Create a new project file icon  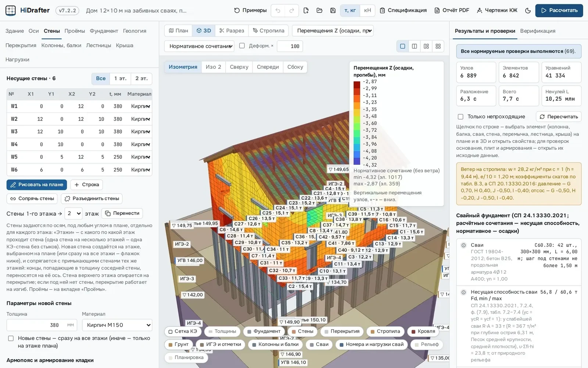coord(306,10)
